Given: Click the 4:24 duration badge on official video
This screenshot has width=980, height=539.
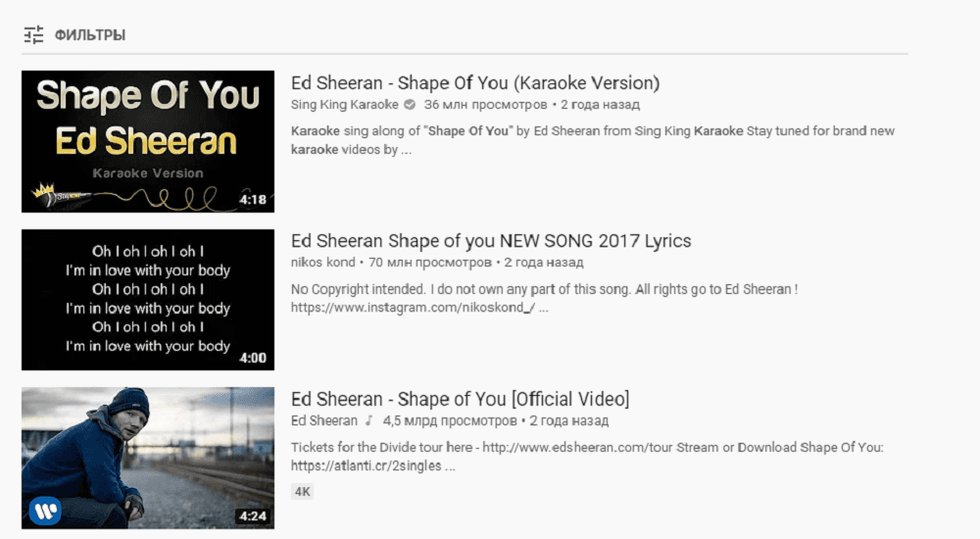Looking at the screenshot, I should tap(253, 515).
